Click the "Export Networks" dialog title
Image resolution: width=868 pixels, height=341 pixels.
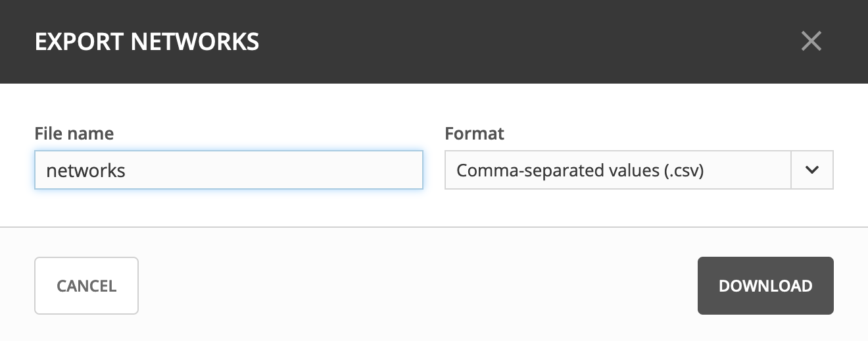(147, 42)
